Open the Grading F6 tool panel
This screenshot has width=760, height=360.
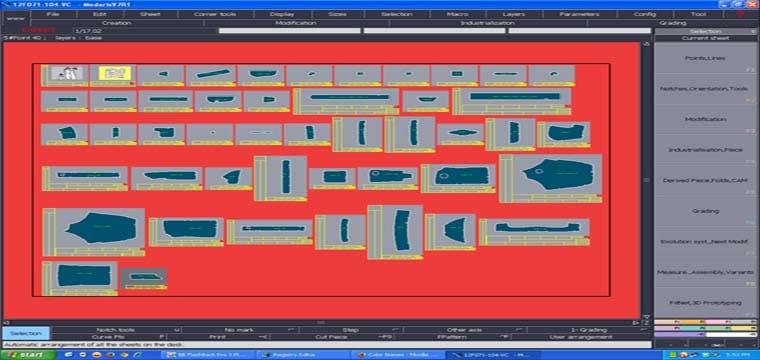[705, 211]
